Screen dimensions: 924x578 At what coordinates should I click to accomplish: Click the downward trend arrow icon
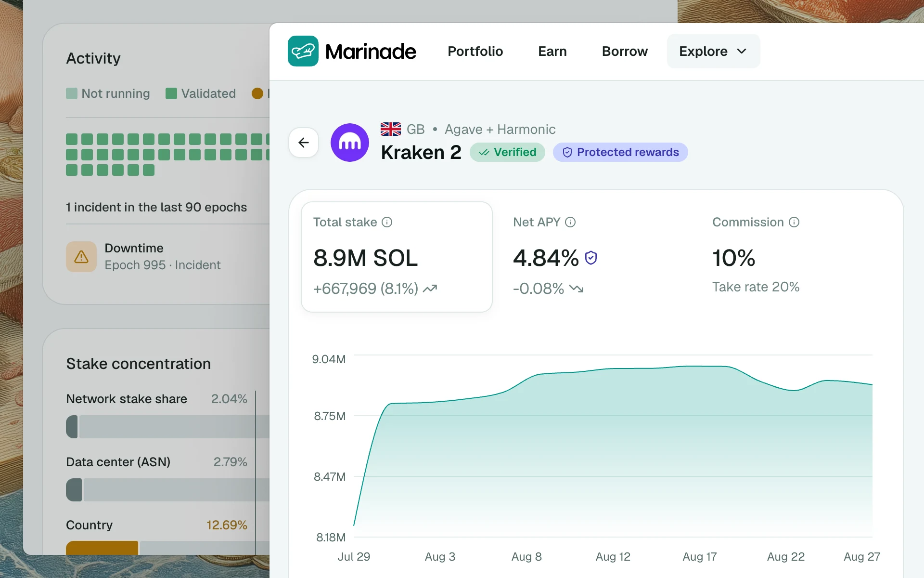point(576,289)
